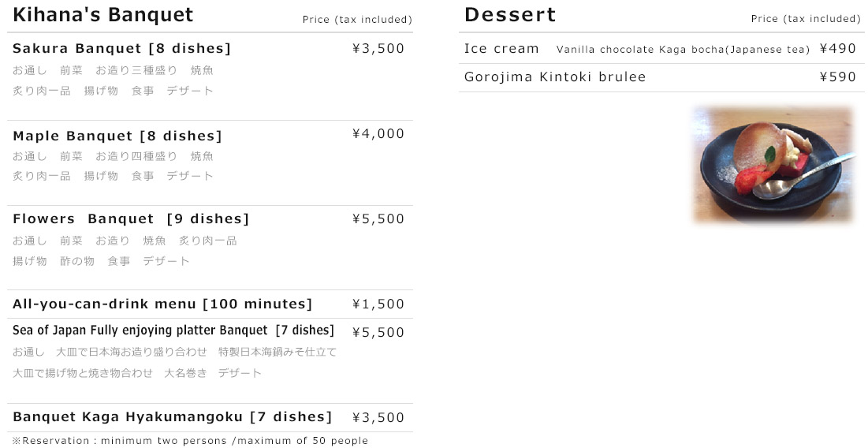This screenshot has width=868, height=448.
Task: Open the dessert plate photo thumbnail
Action: pos(773,165)
